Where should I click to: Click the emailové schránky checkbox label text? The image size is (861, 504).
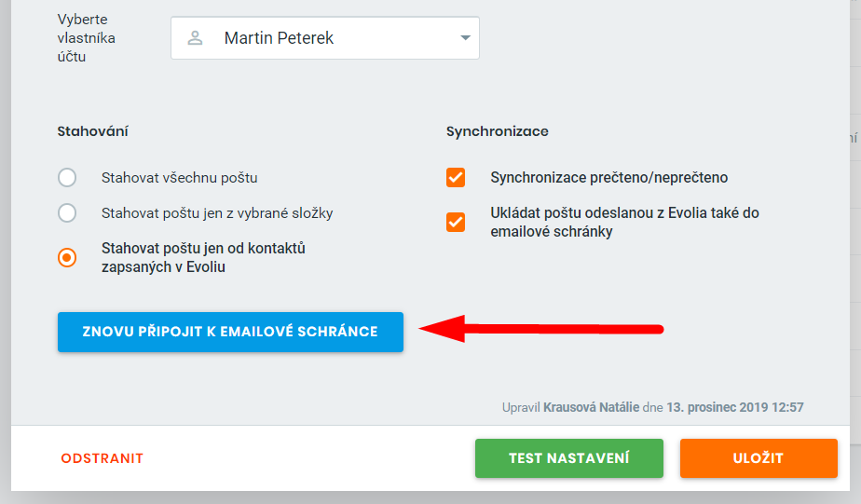pos(625,223)
